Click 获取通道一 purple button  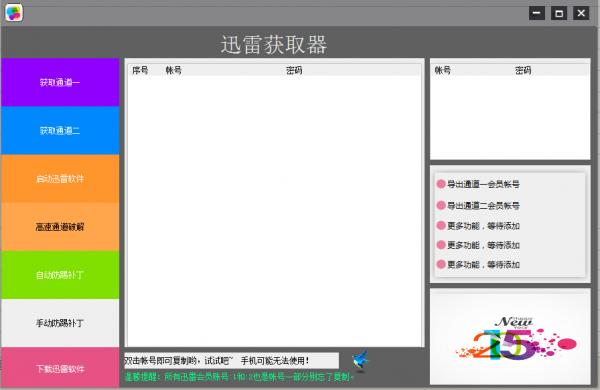60,82
